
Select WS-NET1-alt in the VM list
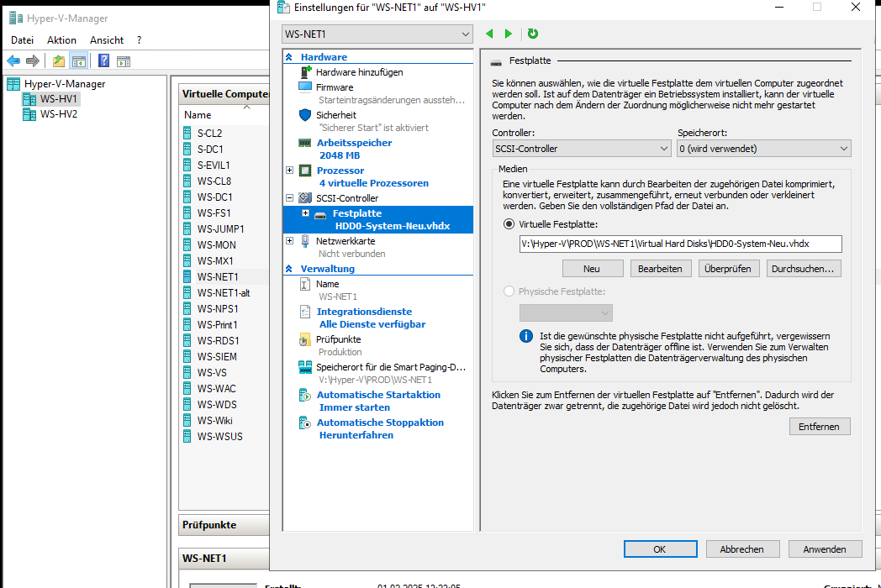224,292
